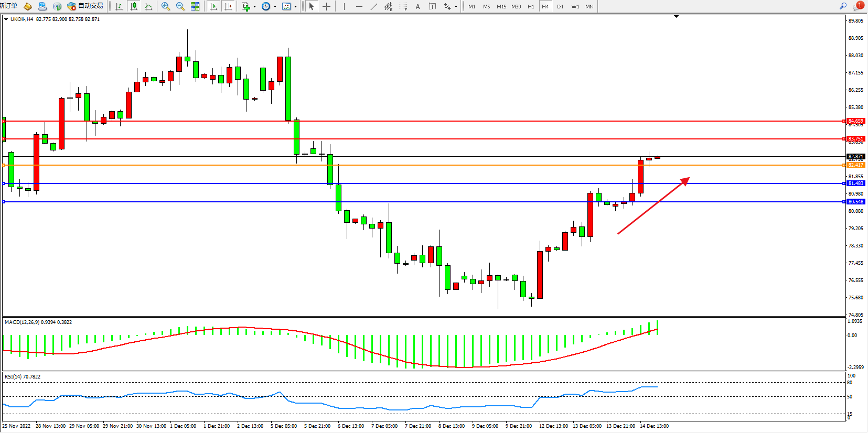Switch to the H1 timeframe
The width and height of the screenshot is (868, 433).
click(531, 6)
